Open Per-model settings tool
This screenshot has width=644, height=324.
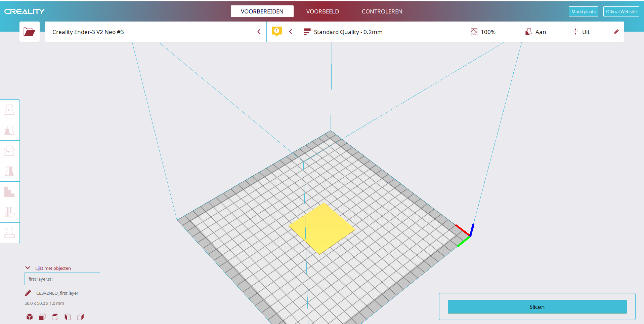(x=10, y=192)
